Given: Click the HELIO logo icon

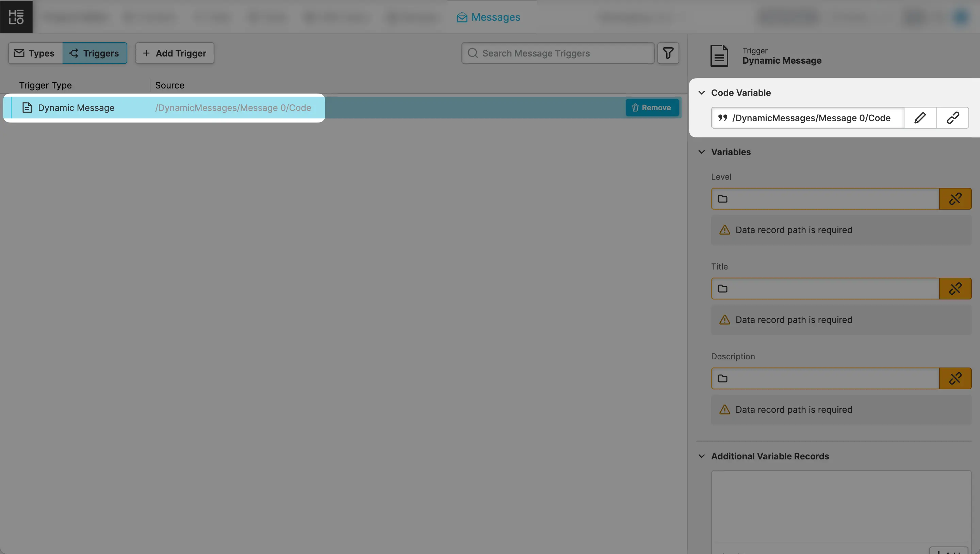Looking at the screenshot, I should point(16,17).
